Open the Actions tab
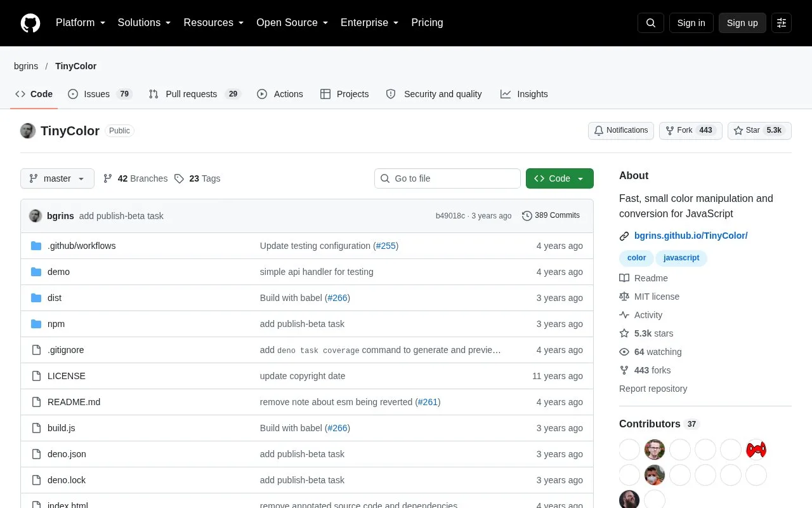The width and height of the screenshot is (812, 508). [280, 94]
